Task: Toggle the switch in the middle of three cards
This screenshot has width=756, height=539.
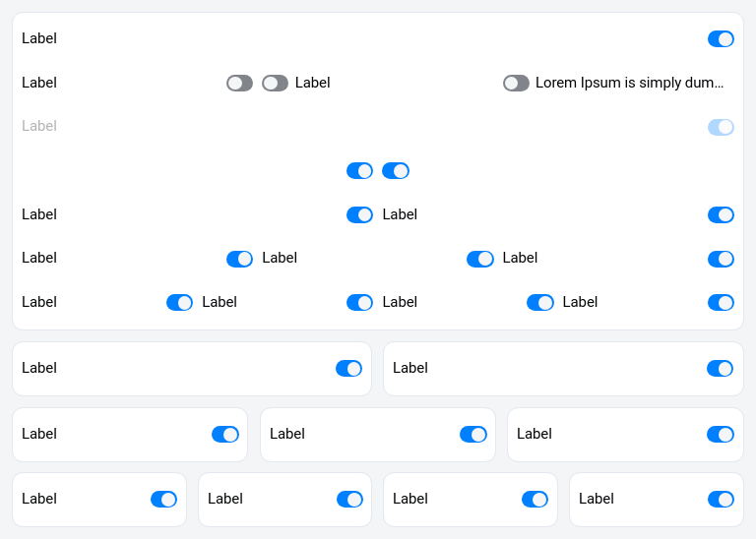Action: [x=472, y=435]
